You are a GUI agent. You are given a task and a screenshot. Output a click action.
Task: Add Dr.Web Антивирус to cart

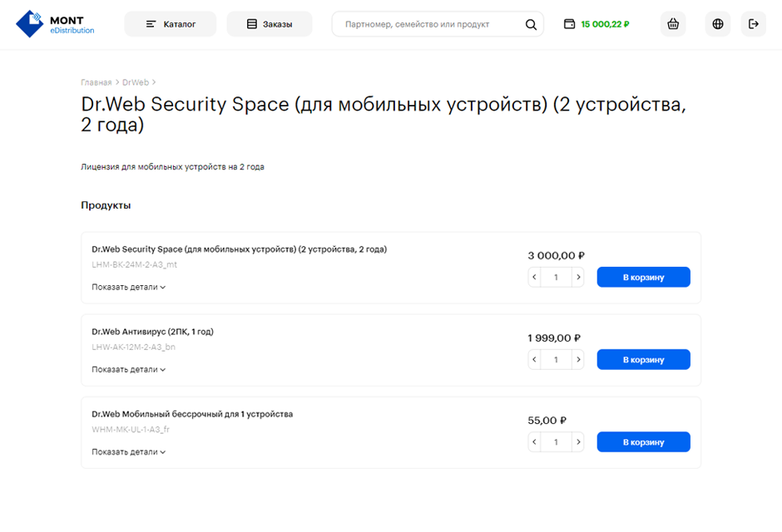(643, 360)
